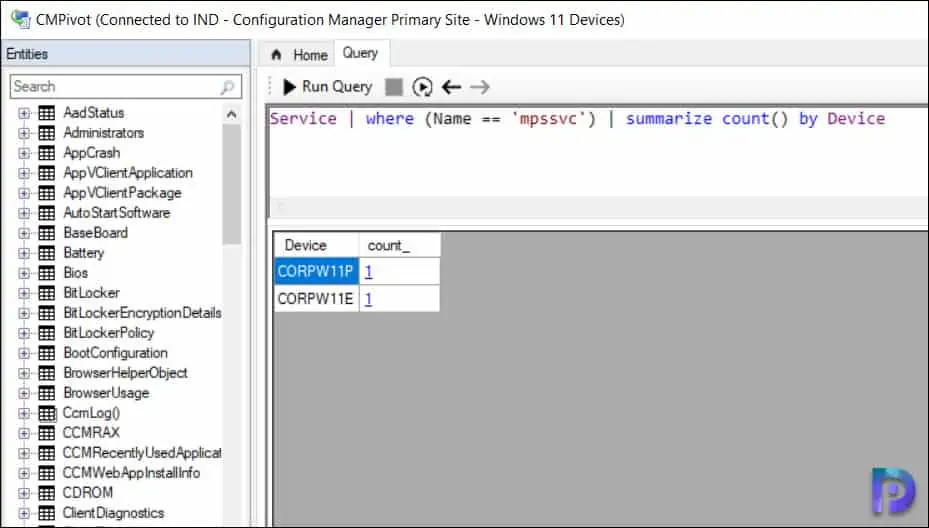Go forward using the right arrow icon

(480, 87)
